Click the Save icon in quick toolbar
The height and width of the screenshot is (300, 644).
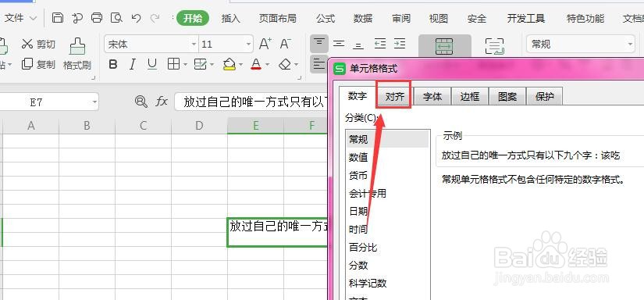coord(58,18)
